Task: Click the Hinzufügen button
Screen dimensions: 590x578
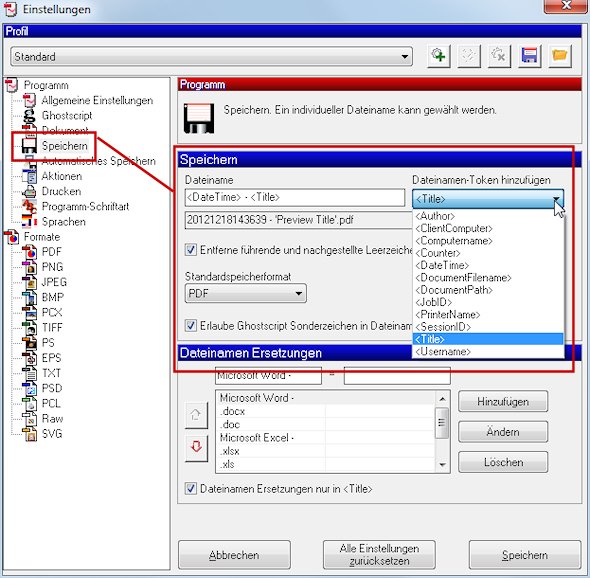Action: (503, 402)
